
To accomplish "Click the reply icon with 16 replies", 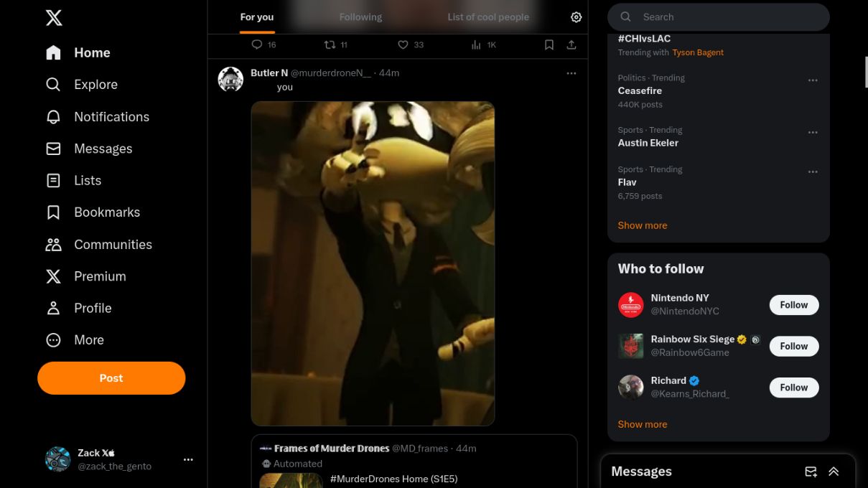I will [x=257, y=44].
